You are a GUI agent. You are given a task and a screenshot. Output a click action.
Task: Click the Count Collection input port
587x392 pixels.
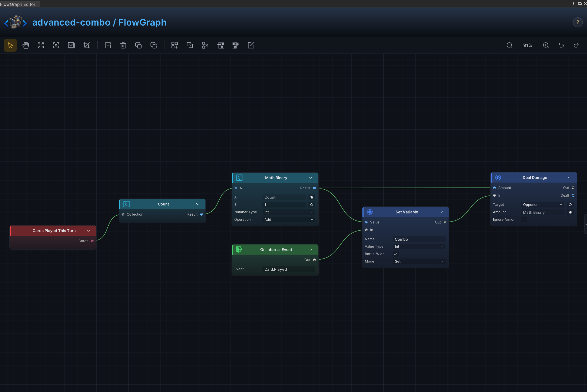tap(123, 214)
